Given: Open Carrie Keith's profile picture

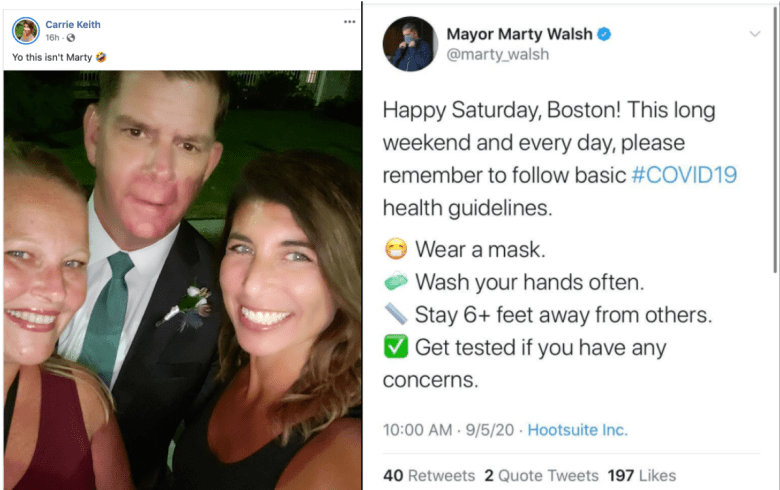Looking at the screenshot, I should (x=26, y=30).
